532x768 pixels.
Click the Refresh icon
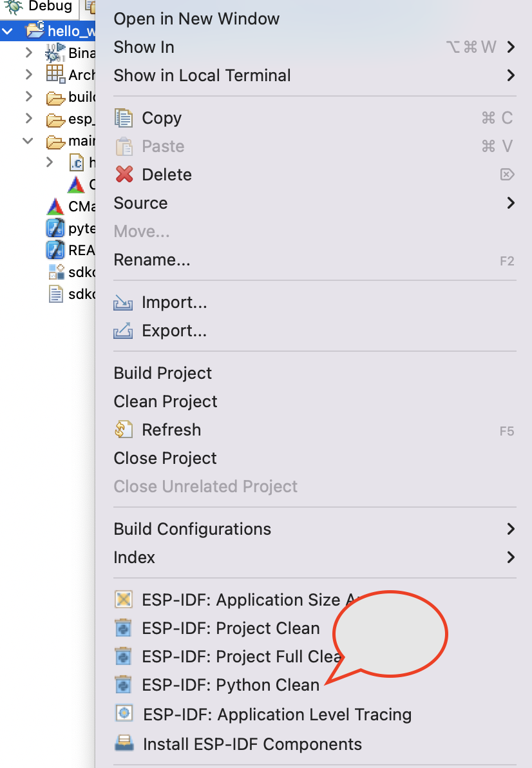pos(123,430)
